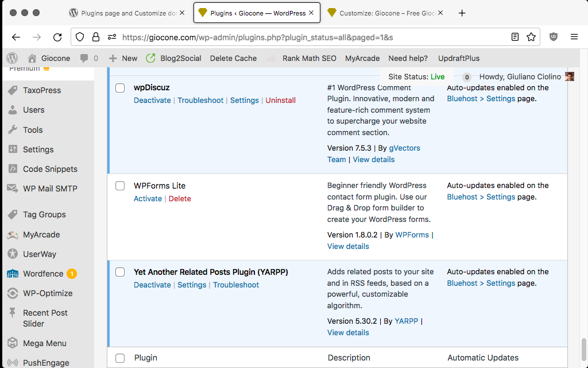Open the Settings sliders icon in sidebar
The width and height of the screenshot is (588, 368).
pos(13,149)
